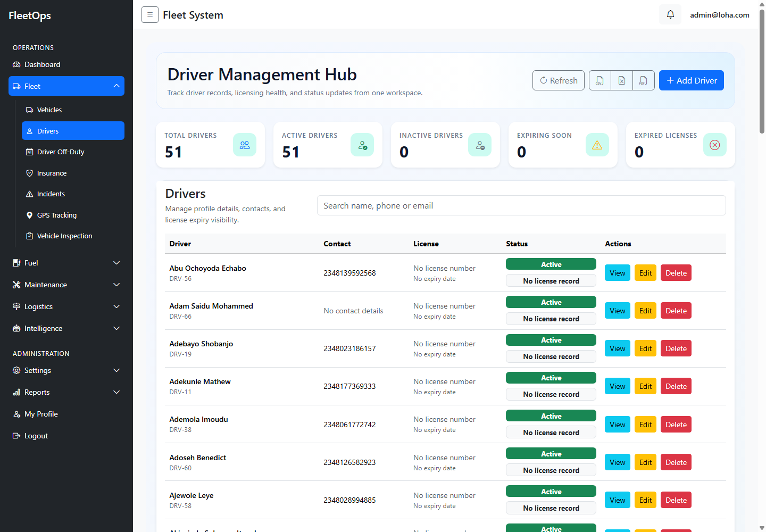Click the Expired Licenses red X icon

(x=715, y=145)
